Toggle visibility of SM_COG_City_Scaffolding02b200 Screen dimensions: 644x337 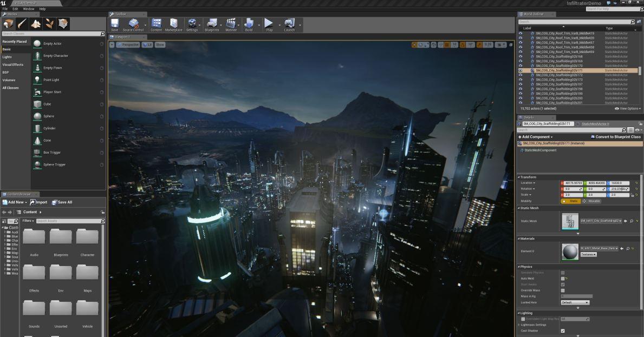521,98
